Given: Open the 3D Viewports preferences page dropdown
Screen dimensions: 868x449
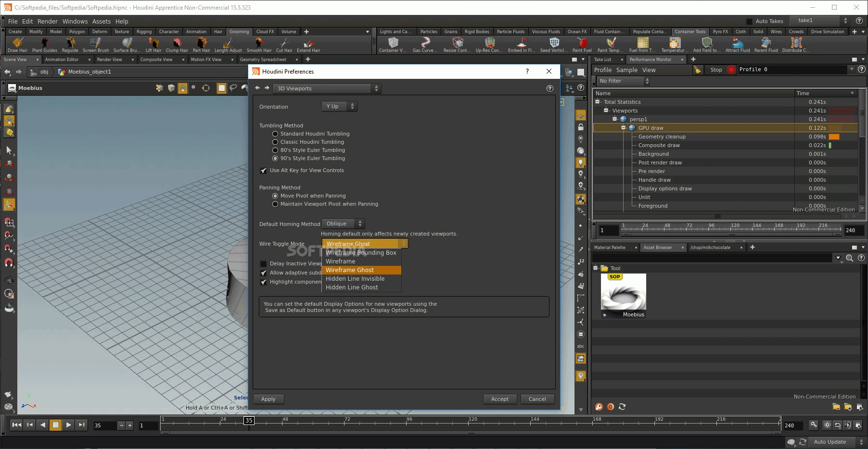Looking at the screenshot, I should tap(327, 88).
